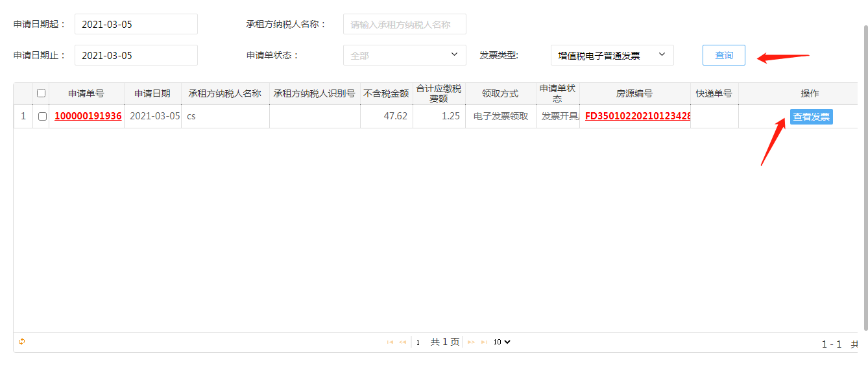
Task: Click the 申请日期止 date field
Action: (x=136, y=55)
